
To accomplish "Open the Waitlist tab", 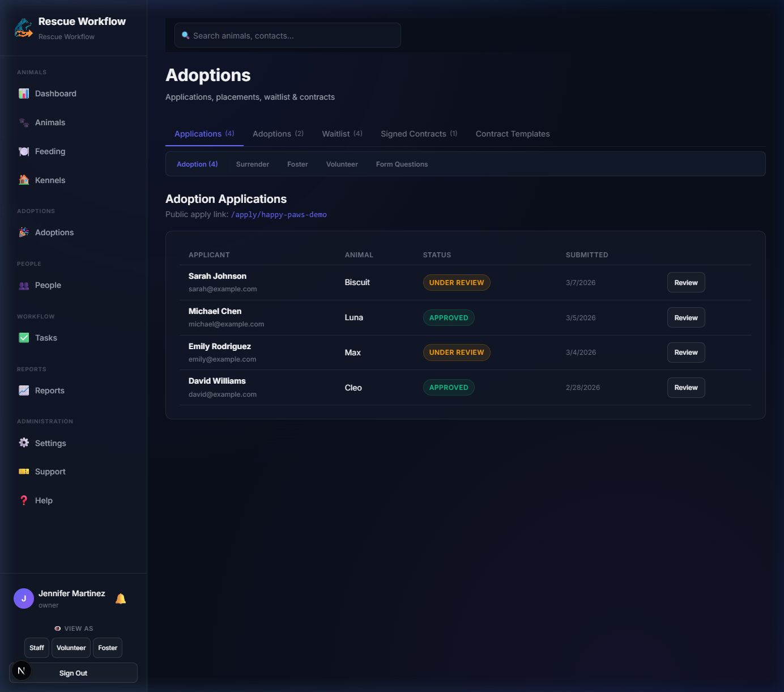I will pyautogui.click(x=342, y=134).
